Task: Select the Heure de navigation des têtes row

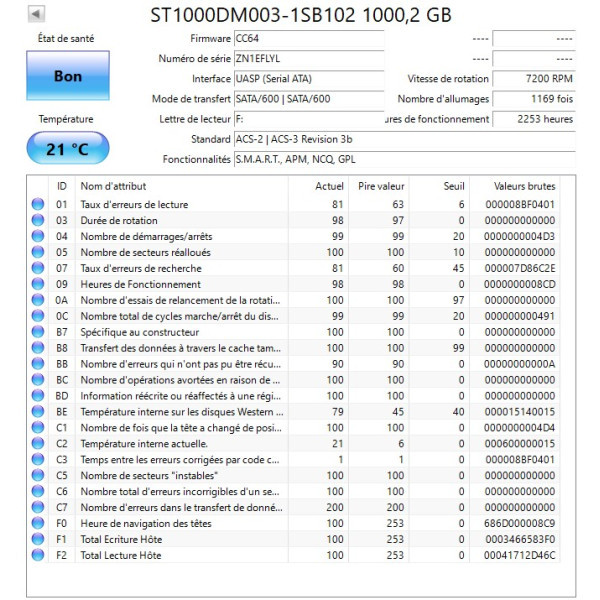Action: (x=293, y=523)
